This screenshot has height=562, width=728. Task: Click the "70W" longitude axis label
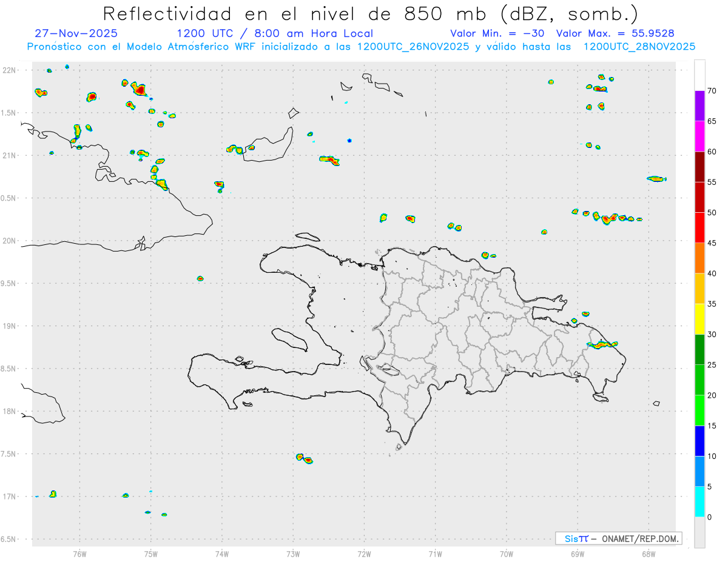click(507, 553)
